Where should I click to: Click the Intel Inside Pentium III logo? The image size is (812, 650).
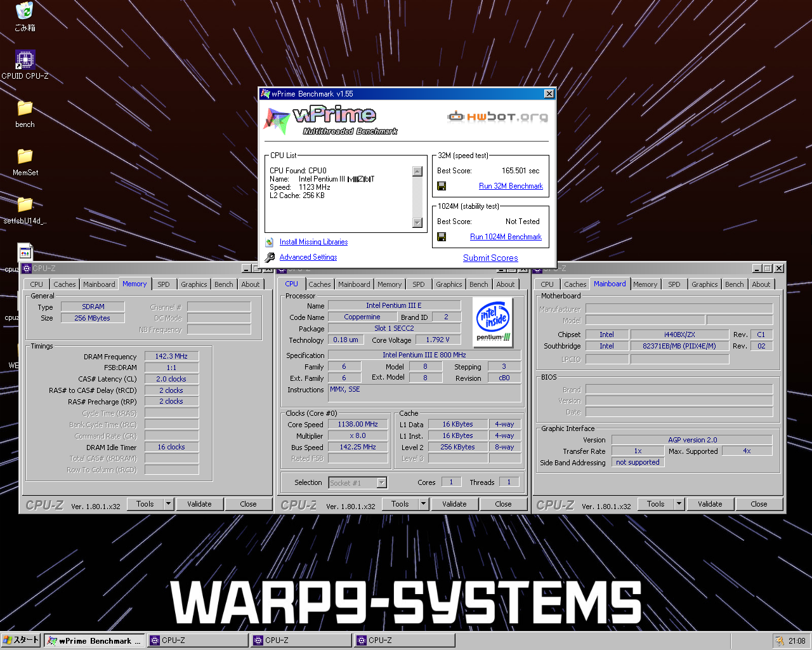[x=494, y=321]
